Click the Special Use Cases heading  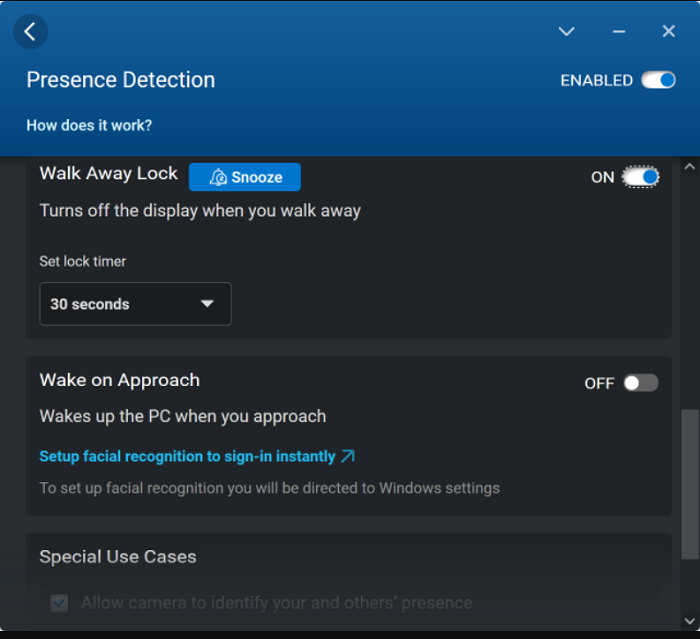click(118, 557)
